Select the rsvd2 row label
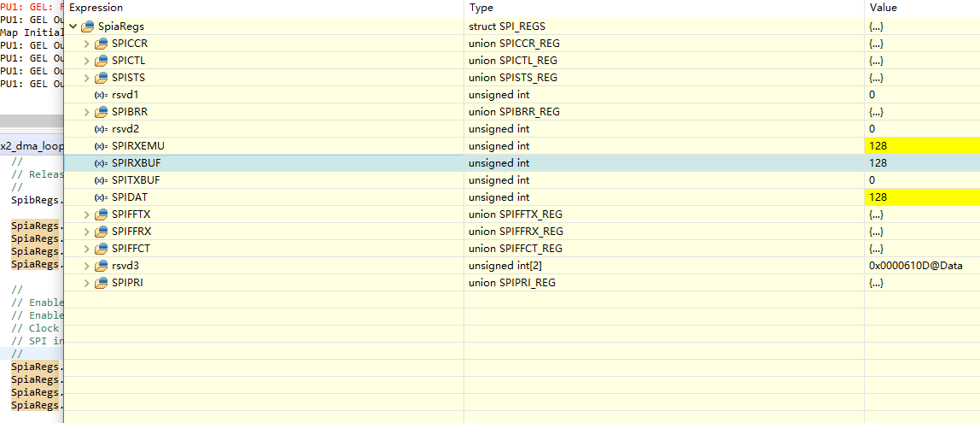The width and height of the screenshot is (980, 423). 125,129
